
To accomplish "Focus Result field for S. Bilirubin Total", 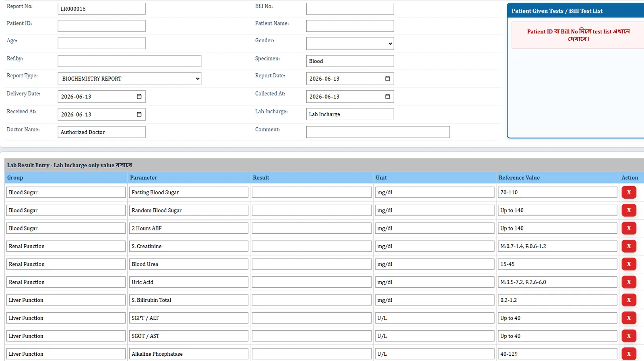I will 312,300.
